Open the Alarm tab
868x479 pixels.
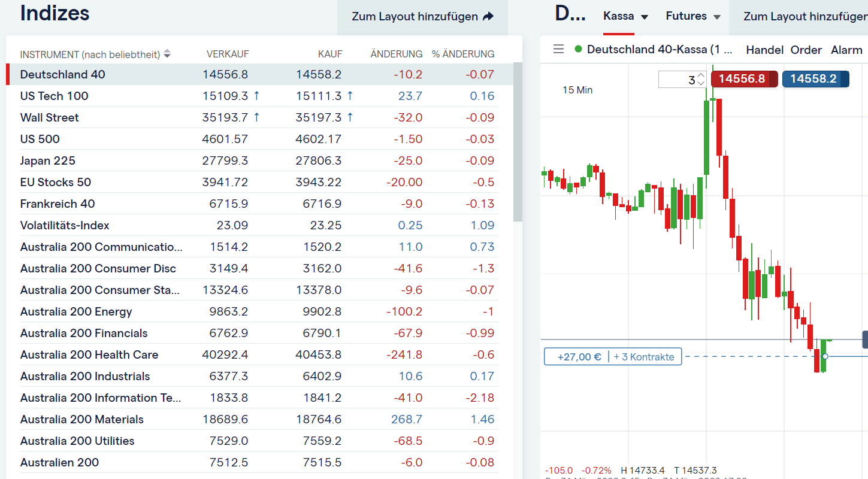846,50
